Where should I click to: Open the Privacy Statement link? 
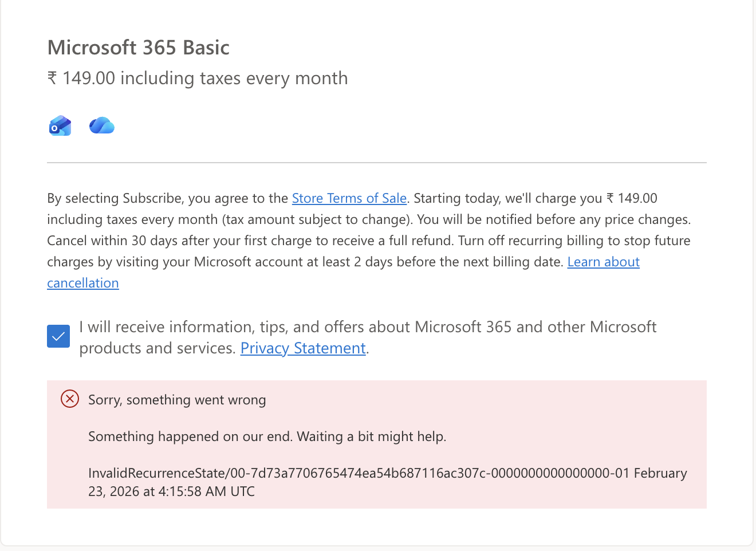(302, 348)
